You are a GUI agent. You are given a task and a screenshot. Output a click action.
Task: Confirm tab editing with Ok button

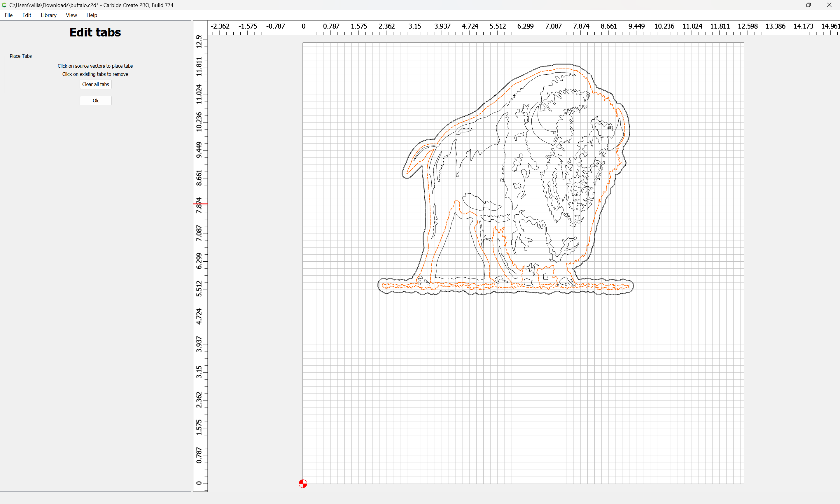95,101
